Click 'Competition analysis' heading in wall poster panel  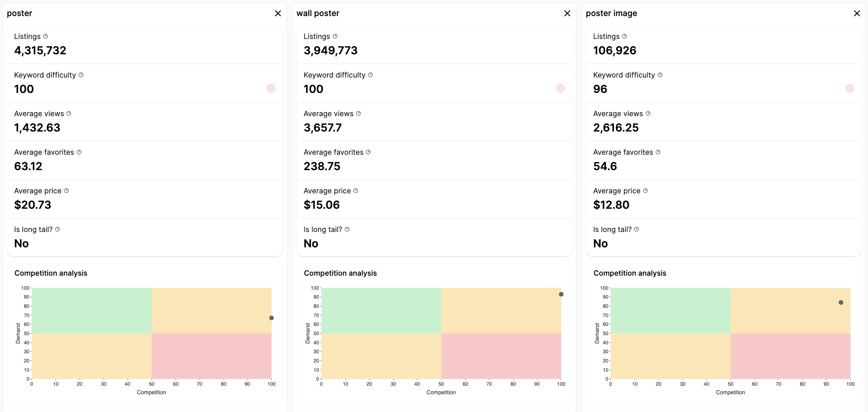340,273
